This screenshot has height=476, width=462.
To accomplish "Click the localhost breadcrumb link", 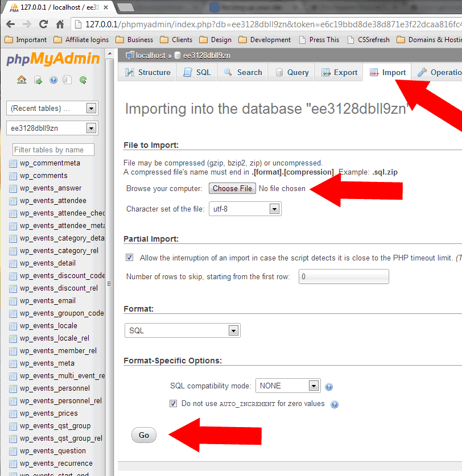I will (x=150, y=56).
